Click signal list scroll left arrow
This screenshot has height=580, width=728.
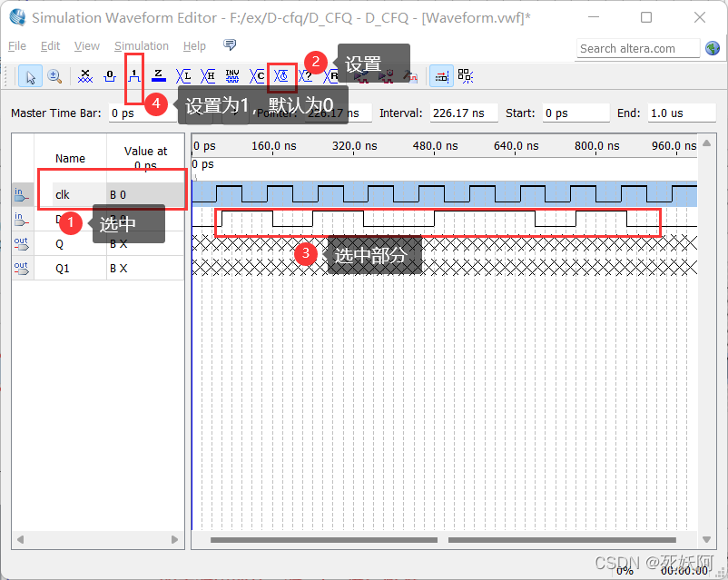click(20, 539)
